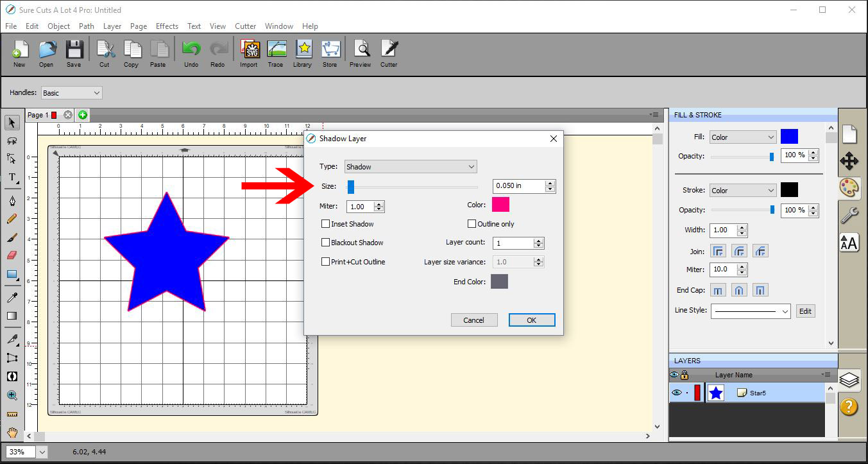Open the Effects menu
This screenshot has height=464, width=868.
tap(167, 26)
